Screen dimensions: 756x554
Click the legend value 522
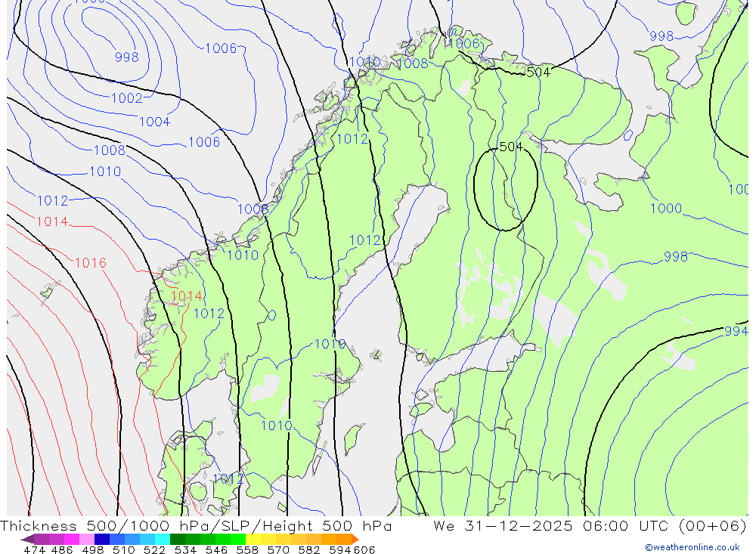[154, 549]
